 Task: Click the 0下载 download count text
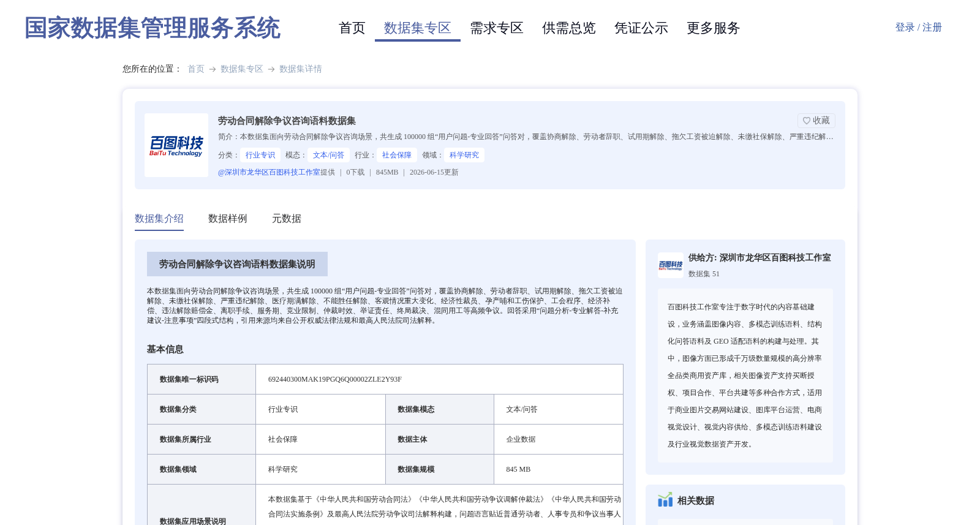[355, 172]
